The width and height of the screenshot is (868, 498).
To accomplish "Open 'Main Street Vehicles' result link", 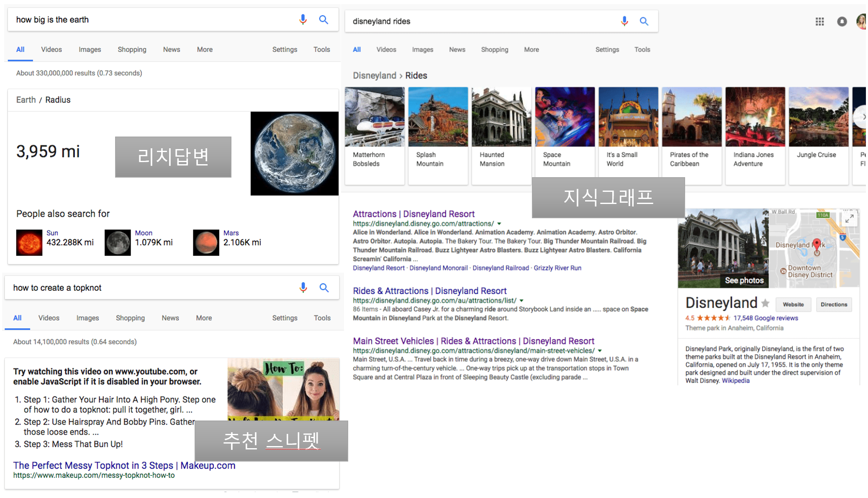I will pyautogui.click(x=473, y=341).
